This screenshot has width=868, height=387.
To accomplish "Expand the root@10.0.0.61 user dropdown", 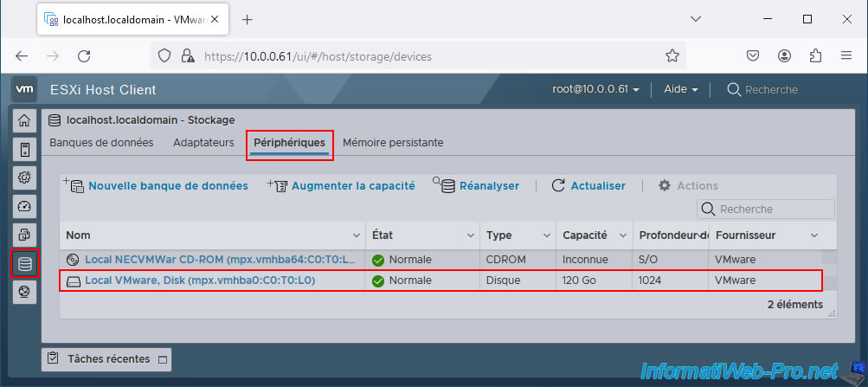I will [x=596, y=89].
